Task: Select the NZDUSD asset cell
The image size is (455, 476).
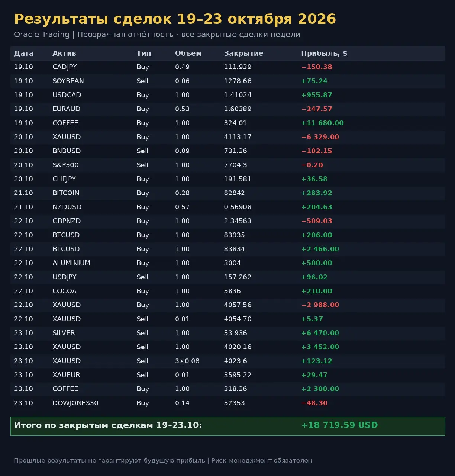Action: [x=67, y=207]
